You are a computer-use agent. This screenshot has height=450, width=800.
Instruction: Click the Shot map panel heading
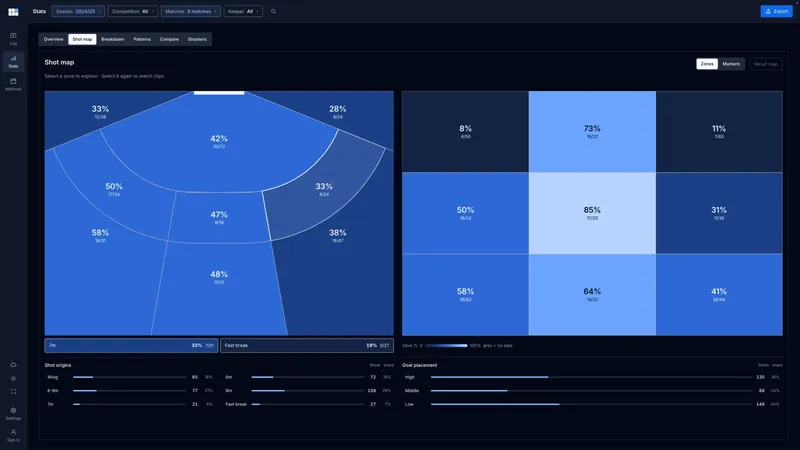(x=59, y=62)
